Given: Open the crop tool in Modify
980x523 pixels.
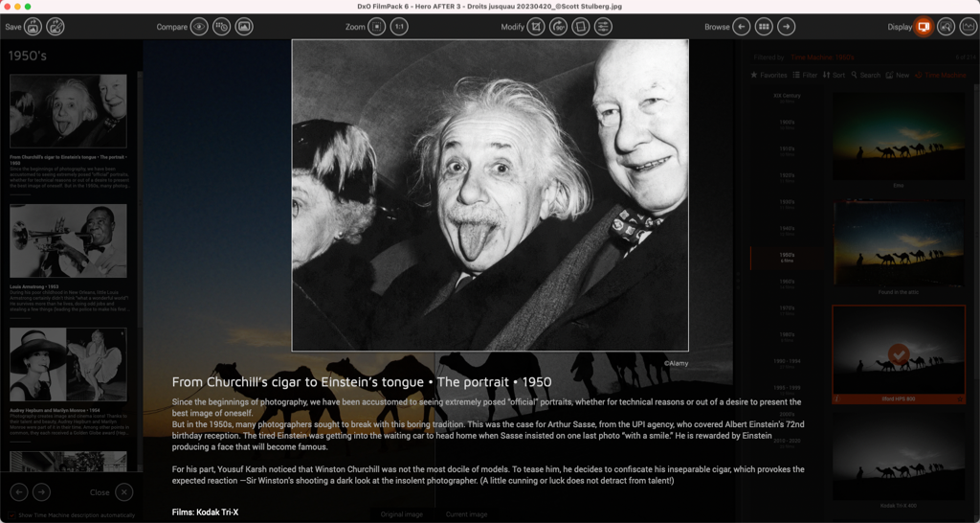Looking at the screenshot, I should pyautogui.click(x=536, y=27).
